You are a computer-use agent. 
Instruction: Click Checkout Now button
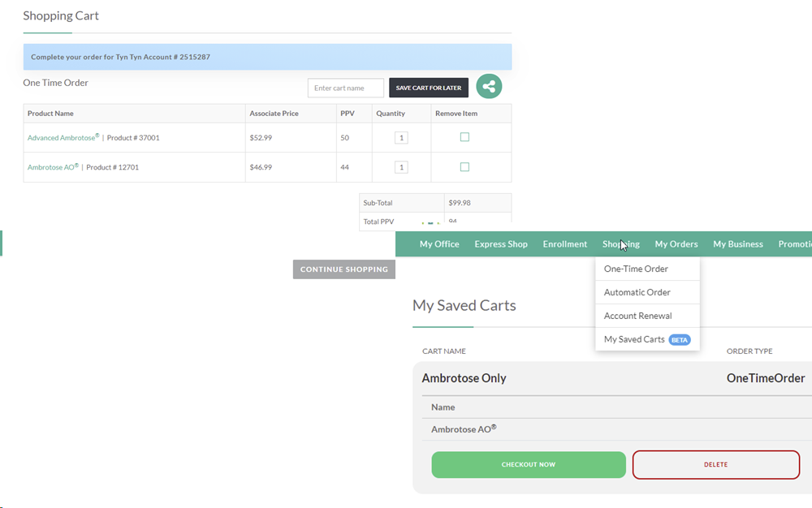(x=529, y=464)
